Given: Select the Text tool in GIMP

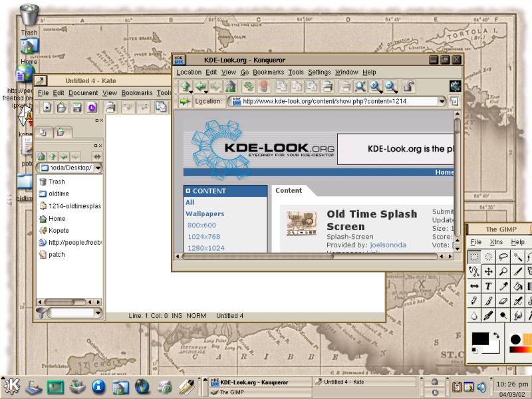Looking at the screenshot, I should 489,286.
